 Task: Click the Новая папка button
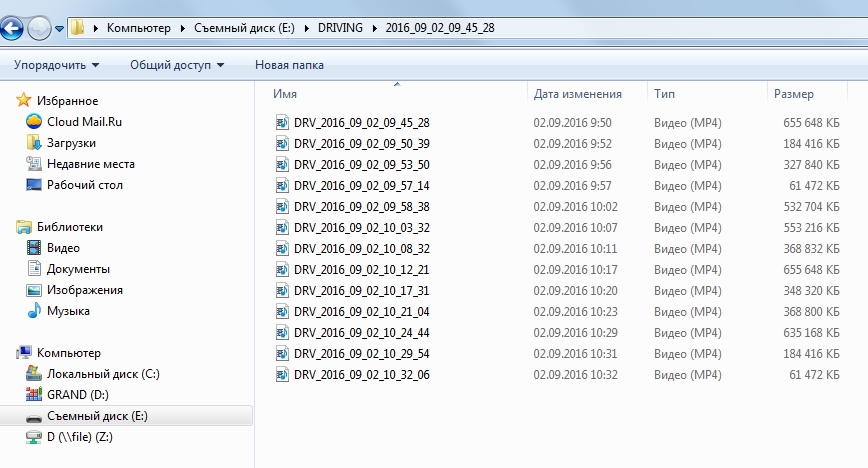(289, 65)
